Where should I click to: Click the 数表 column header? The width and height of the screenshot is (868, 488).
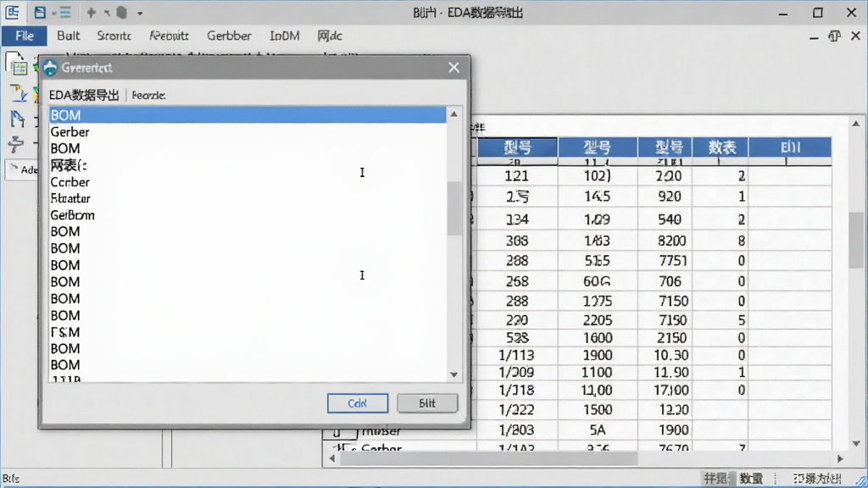(721, 147)
